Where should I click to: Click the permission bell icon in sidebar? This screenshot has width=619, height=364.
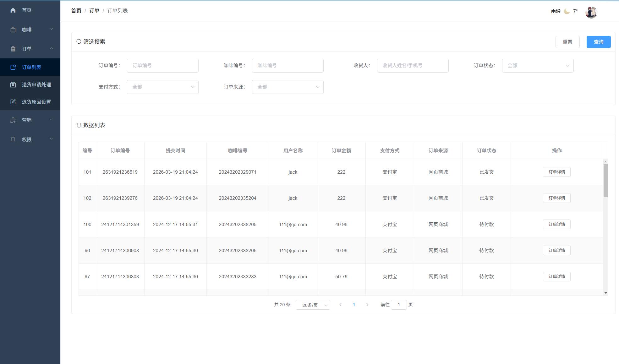[13, 139]
